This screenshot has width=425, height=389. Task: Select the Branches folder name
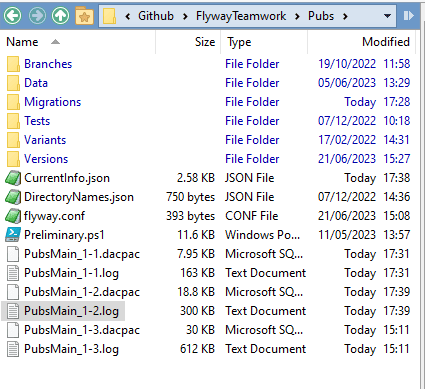[48, 64]
